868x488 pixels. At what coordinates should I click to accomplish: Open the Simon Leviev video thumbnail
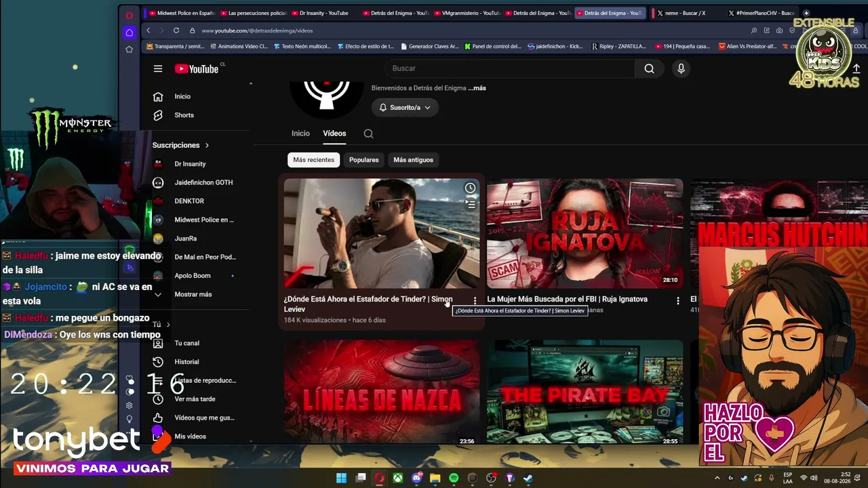tap(381, 233)
